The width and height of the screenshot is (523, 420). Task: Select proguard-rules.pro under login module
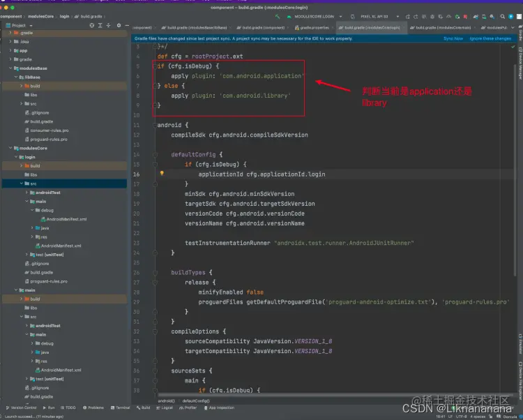pyautogui.click(x=46, y=281)
